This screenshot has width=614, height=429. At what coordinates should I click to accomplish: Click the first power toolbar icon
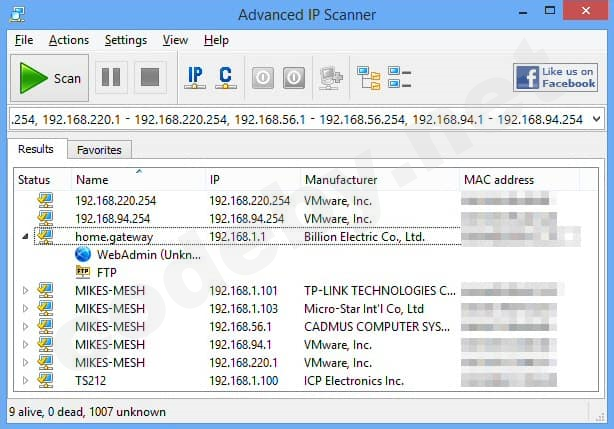(x=263, y=78)
